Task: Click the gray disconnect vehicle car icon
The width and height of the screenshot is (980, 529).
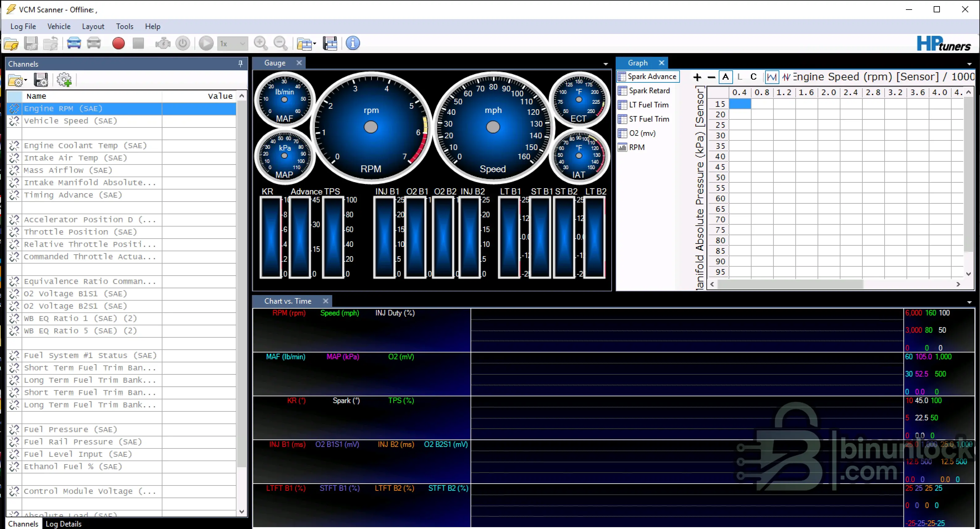Action: (94, 43)
